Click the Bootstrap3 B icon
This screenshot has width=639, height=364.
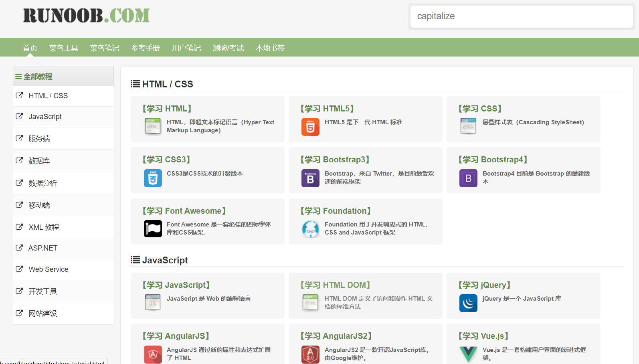[310, 178]
